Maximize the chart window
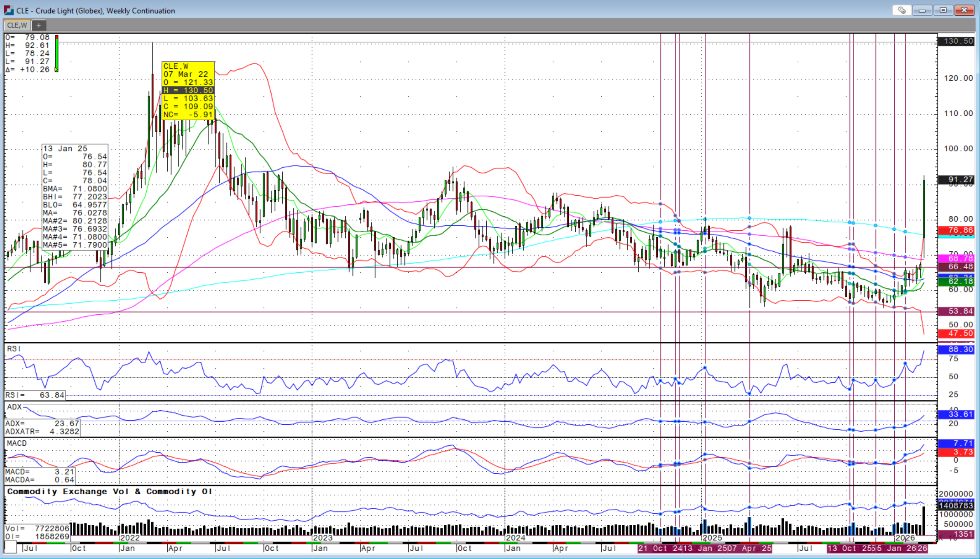Screen dimensions: 980x559 pos(943,10)
